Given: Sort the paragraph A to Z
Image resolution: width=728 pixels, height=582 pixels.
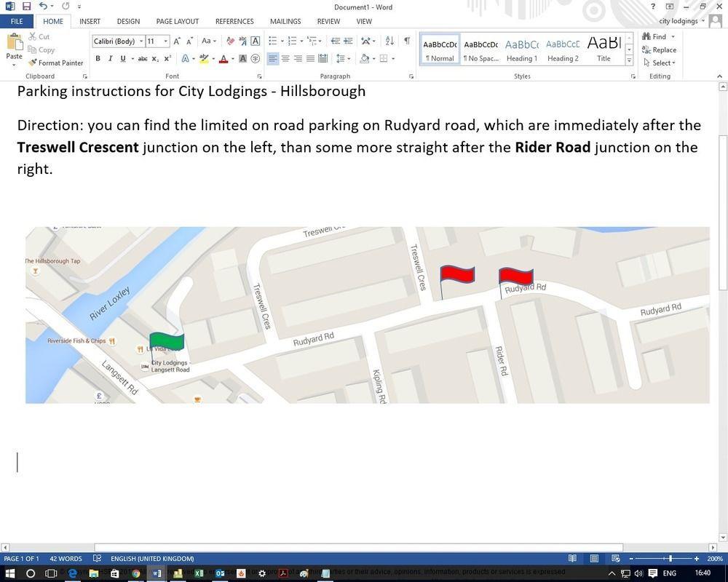Looking at the screenshot, I should click(390, 41).
